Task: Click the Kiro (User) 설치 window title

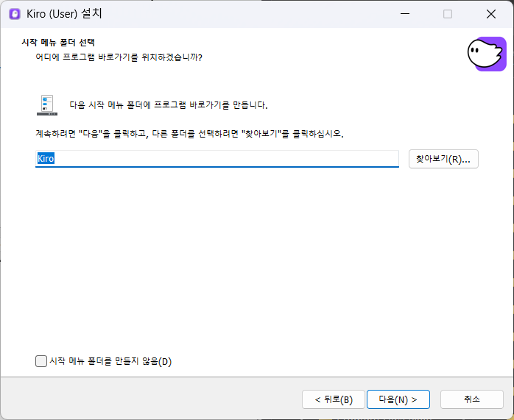Action: click(x=64, y=14)
